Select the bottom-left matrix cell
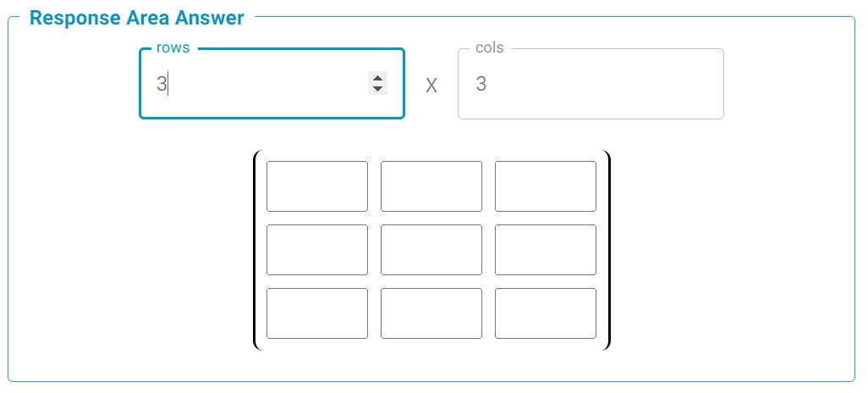Screen dimensions: 868x393 coord(317,313)
